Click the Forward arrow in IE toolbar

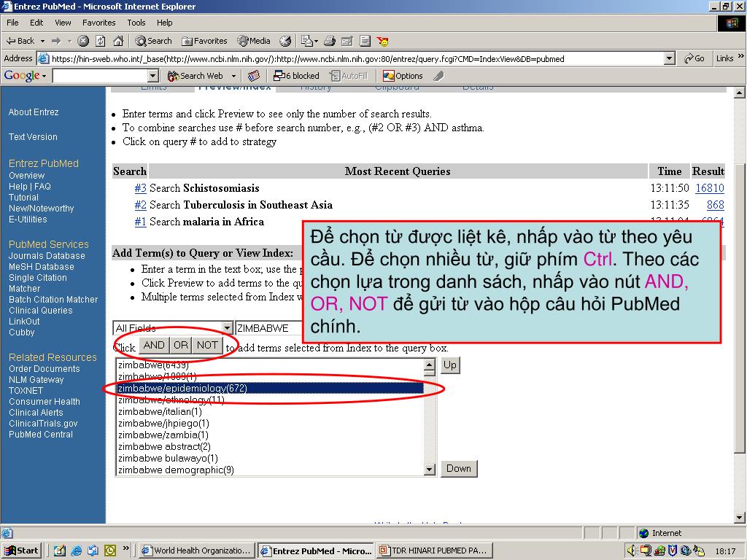pos(56,41)
